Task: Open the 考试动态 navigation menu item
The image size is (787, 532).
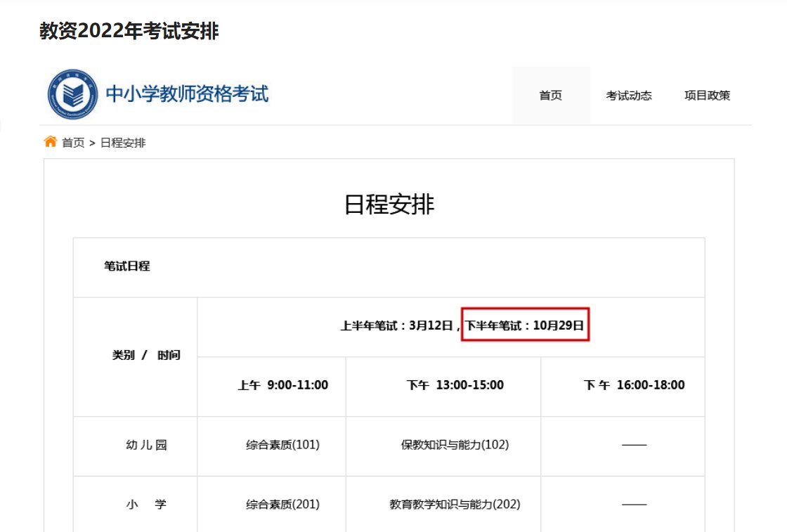Action: click(630, 96)
